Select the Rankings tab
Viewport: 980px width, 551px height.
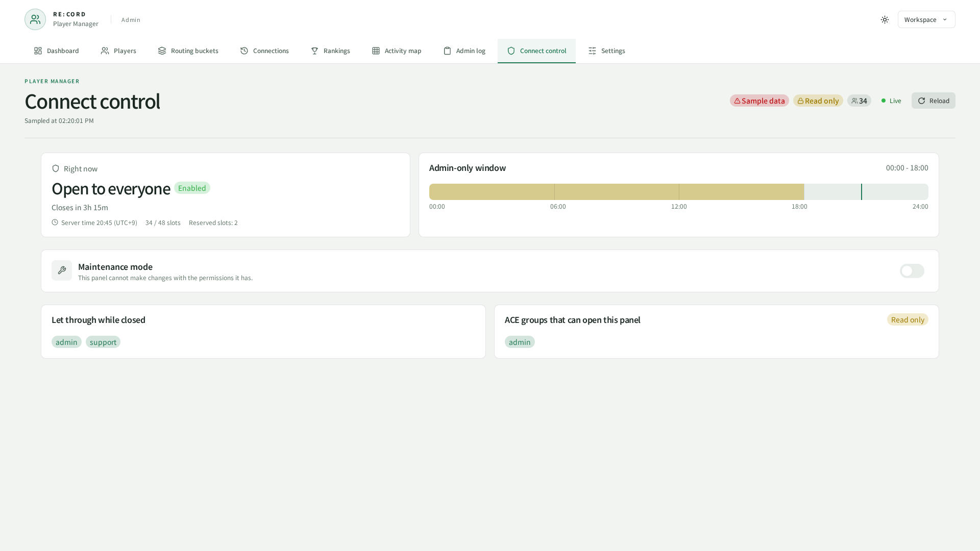(x=330, y=51)
